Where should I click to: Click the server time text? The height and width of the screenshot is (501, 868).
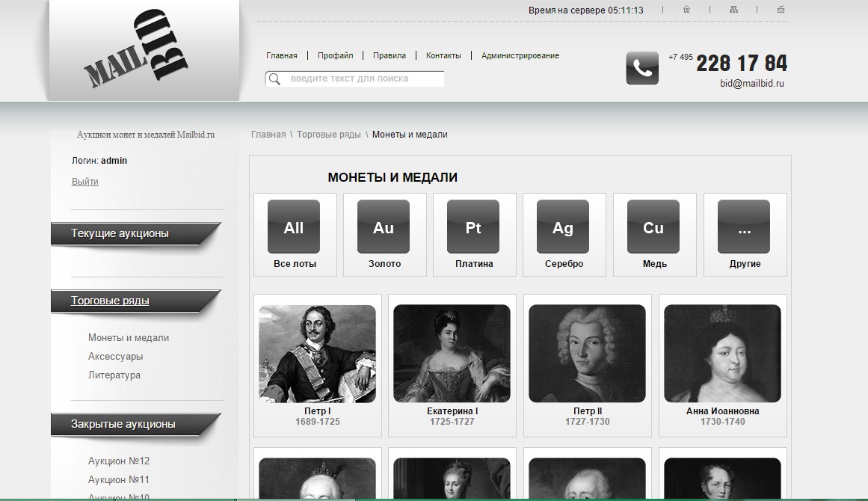[585, 10]
